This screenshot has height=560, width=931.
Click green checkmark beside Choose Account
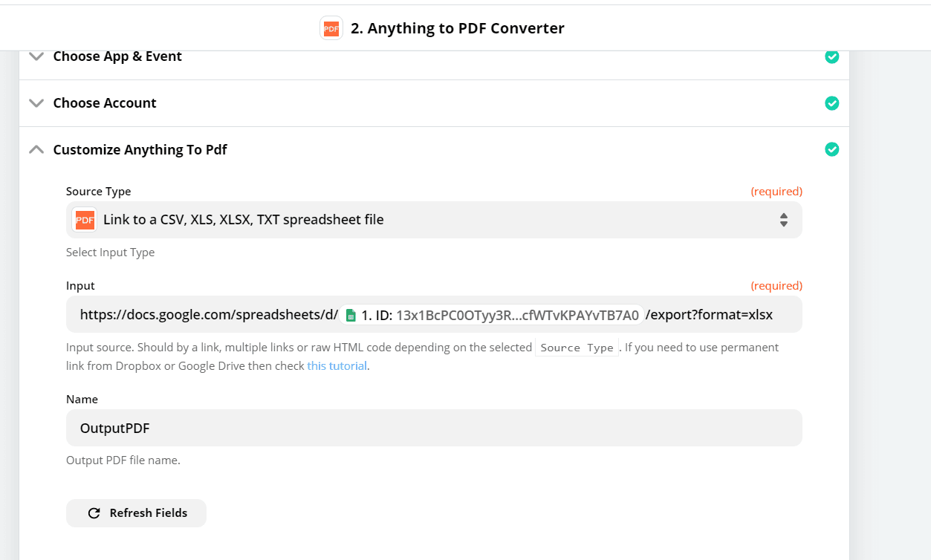tap(832, 103)
